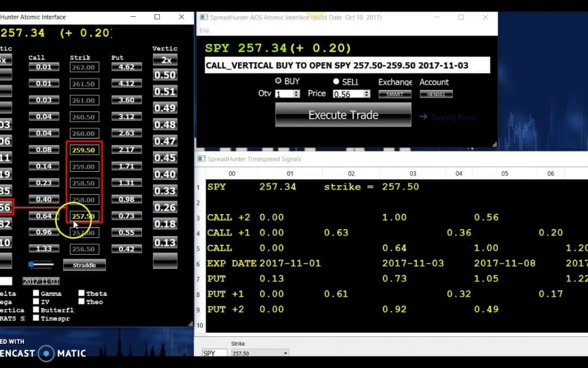Select the 258.50 strike button
This screenshot has width=588, height=368.
(84, 183)
